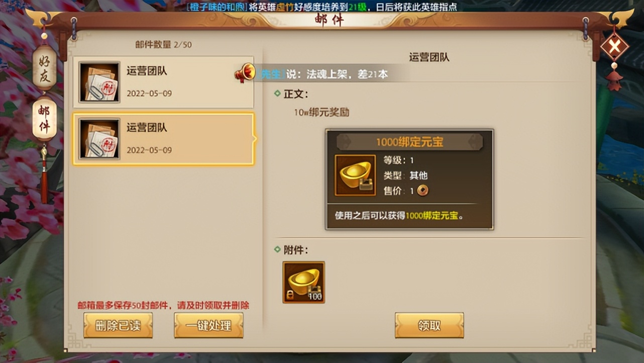Click the 附件 section diamond marker

(x=277, y=249)
